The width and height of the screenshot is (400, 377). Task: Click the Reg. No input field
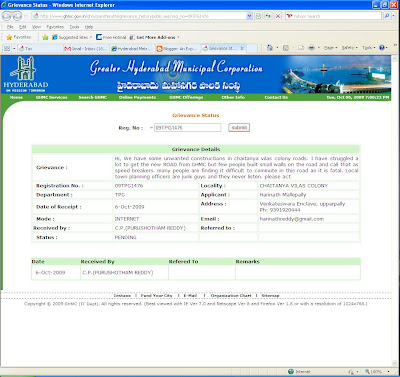(187, 128)
